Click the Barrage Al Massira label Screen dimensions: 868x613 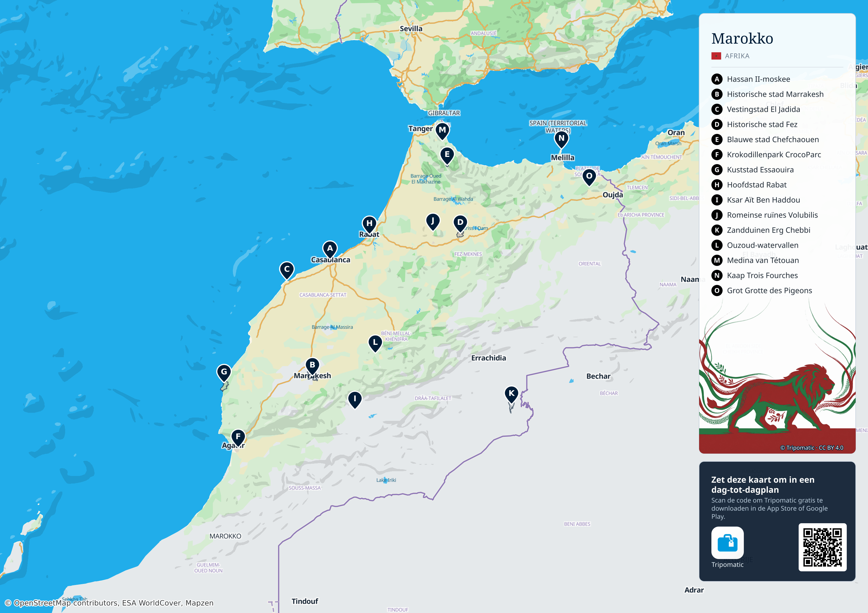coord(332,327)
